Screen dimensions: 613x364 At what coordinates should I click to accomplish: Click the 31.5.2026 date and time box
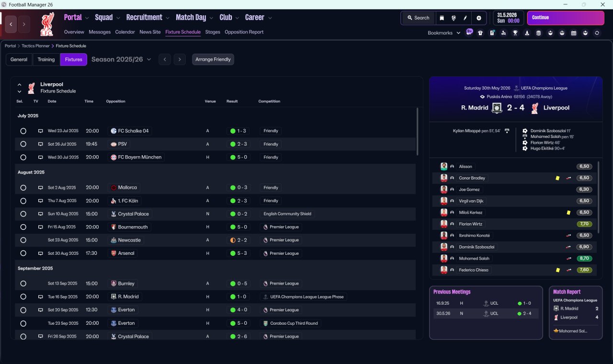coord(508,18)
